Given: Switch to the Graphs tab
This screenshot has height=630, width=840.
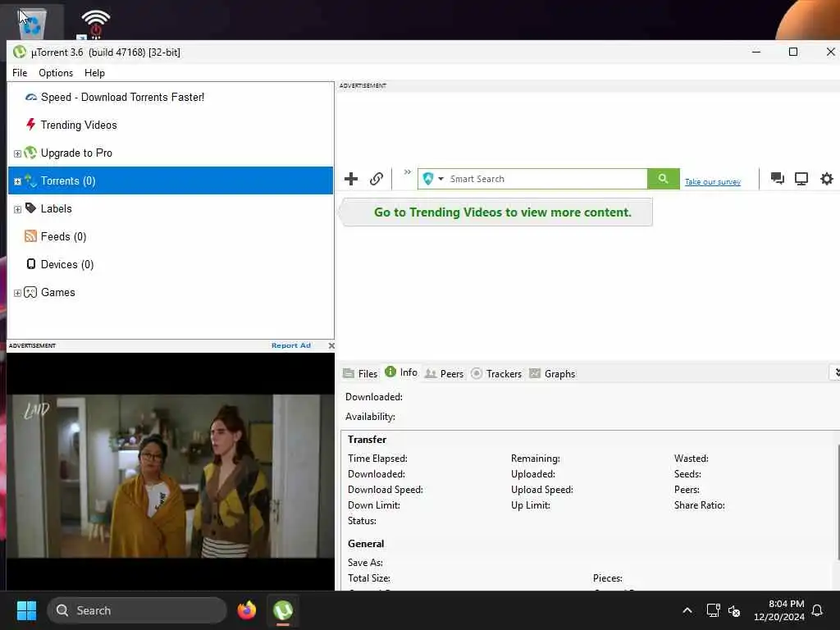Looking at the screenshot, I should [552, 373].
